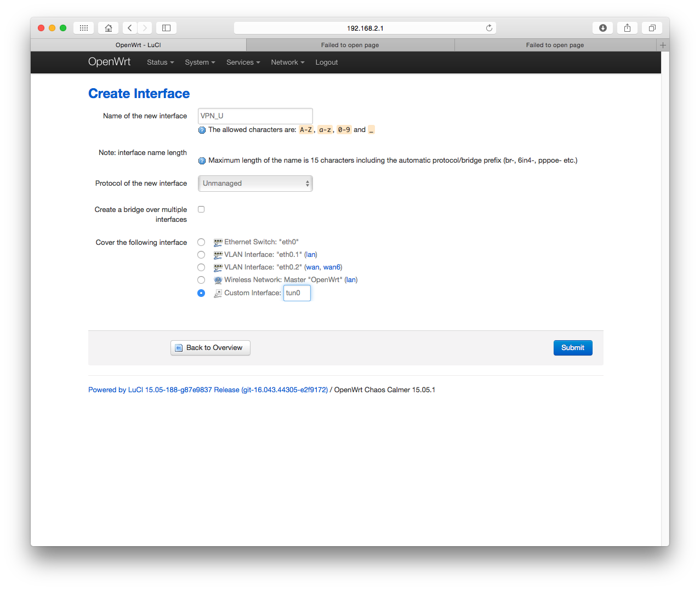Click the Create Interface heading

[x=139, y=94]
